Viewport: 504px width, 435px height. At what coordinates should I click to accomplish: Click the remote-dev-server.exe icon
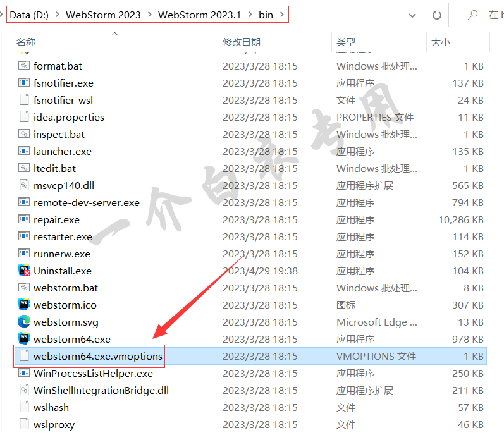click(x=24, y=202)
